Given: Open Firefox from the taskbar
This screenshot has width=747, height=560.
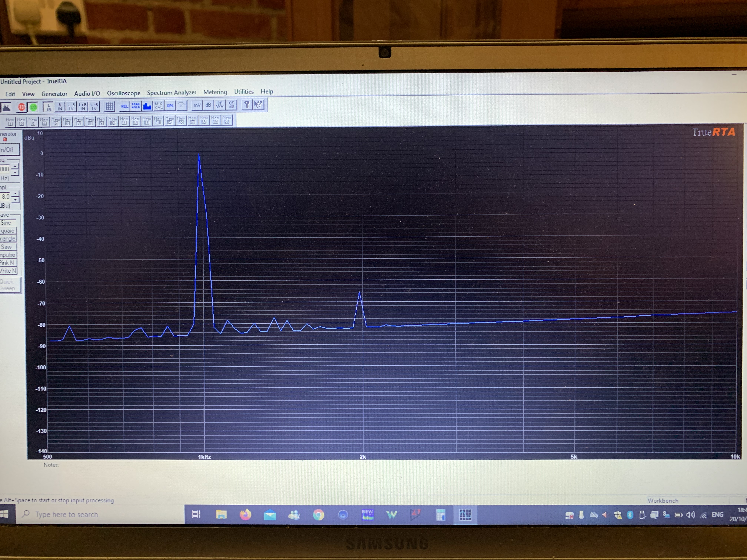Looking at the screenshot, I should (x=245, y=515).
